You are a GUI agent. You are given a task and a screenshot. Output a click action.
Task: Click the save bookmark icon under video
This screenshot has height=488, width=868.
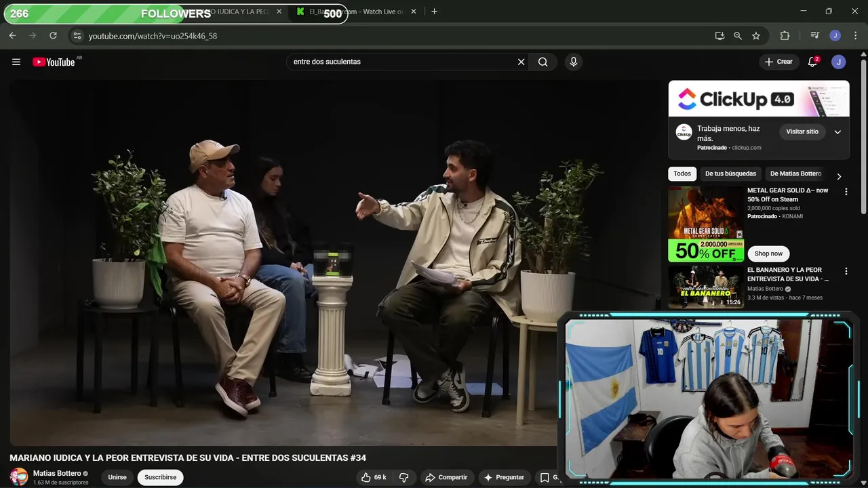pyautogui.click(x=545, y=477)
